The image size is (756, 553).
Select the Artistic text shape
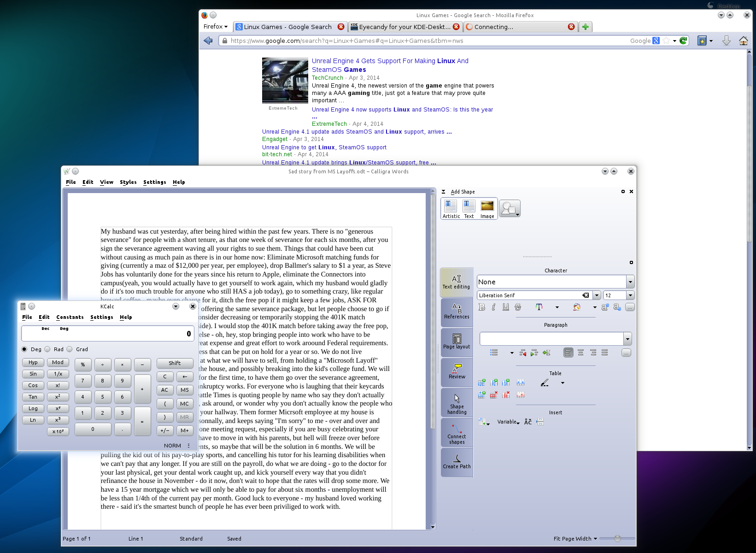tap(451, 209)
